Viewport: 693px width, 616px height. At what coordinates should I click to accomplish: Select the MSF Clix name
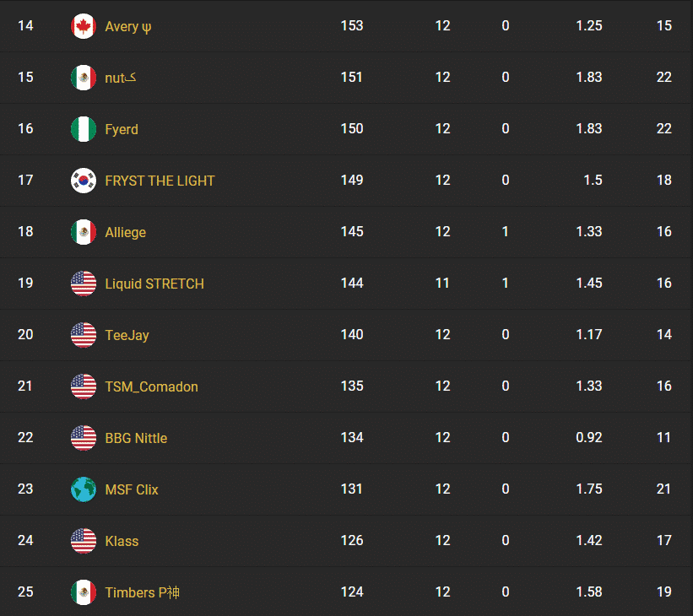132,489
